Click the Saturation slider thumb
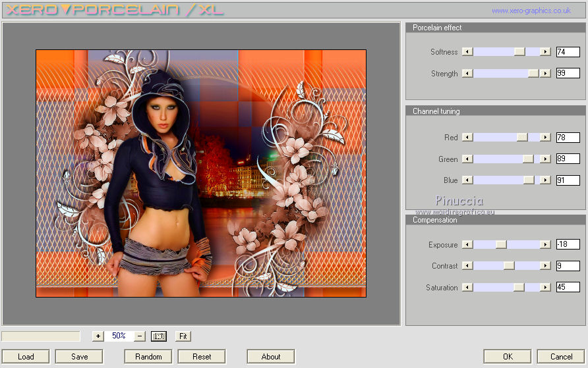This screenshot has height=368, width=588. 519,288
